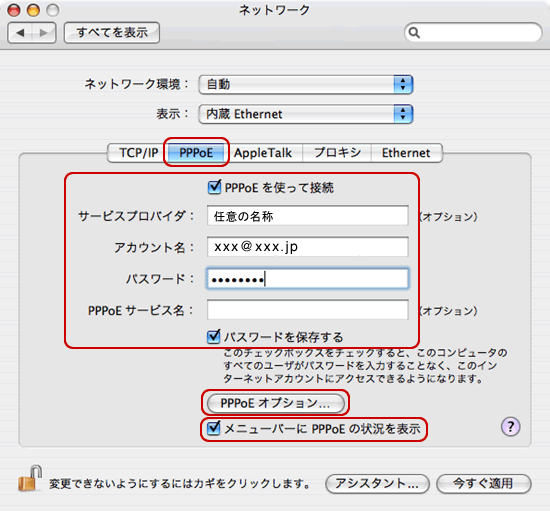Switch to the AppleTalk tab
Screen dimensions: 550x511
pos(263,153)
